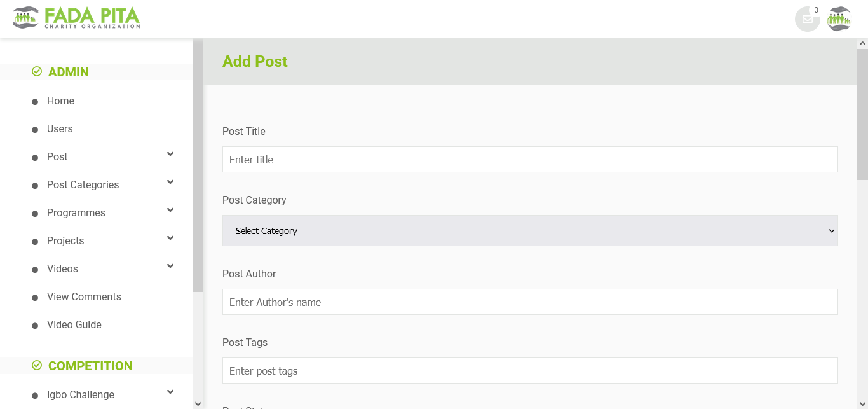
Task: Click the Post Title input field
Action: [530, 160]
